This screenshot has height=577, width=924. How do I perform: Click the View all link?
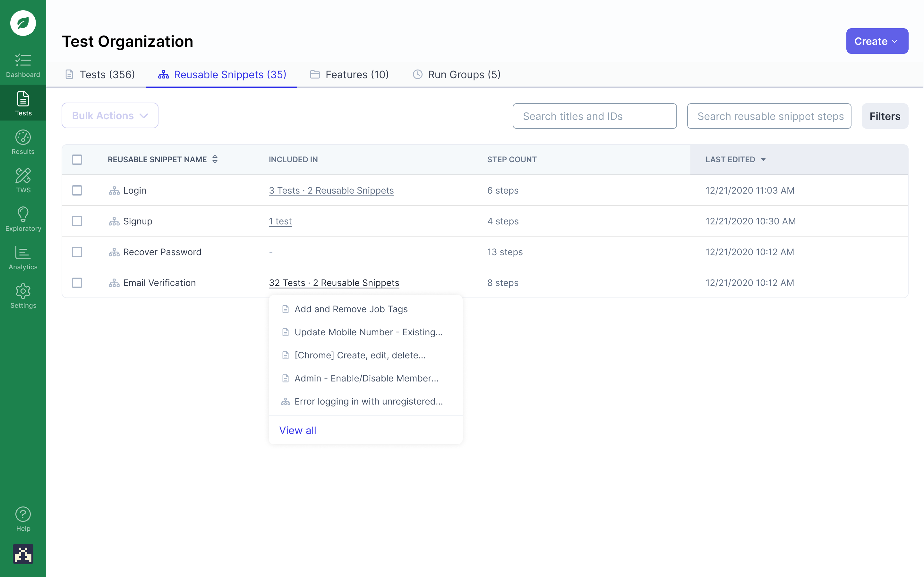click(297, 431)
